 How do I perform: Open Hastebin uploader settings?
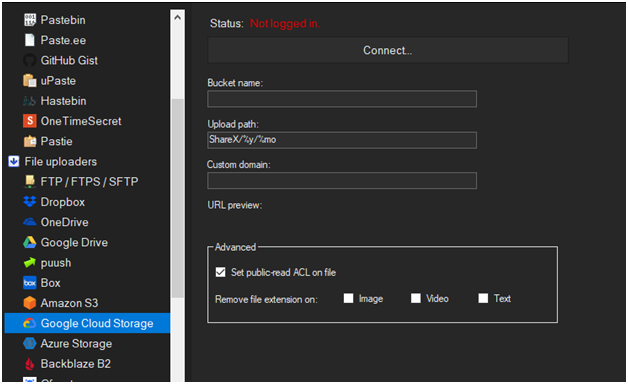[63, 101]
